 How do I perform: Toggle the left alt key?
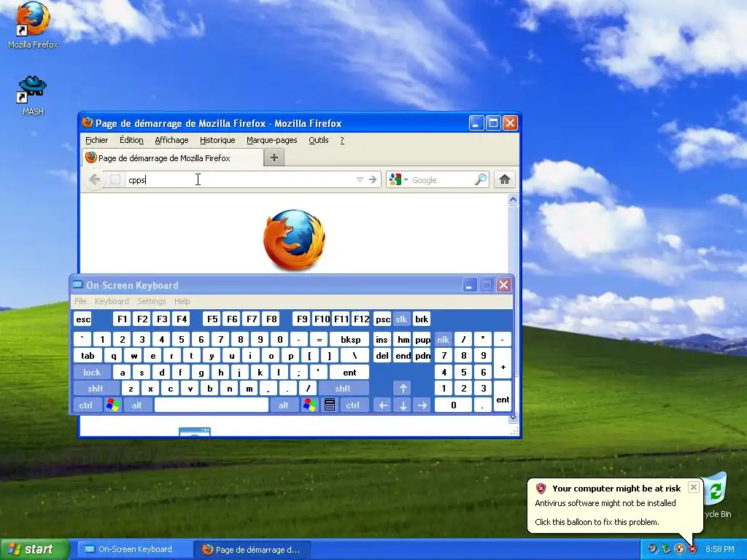click(136, 405)
